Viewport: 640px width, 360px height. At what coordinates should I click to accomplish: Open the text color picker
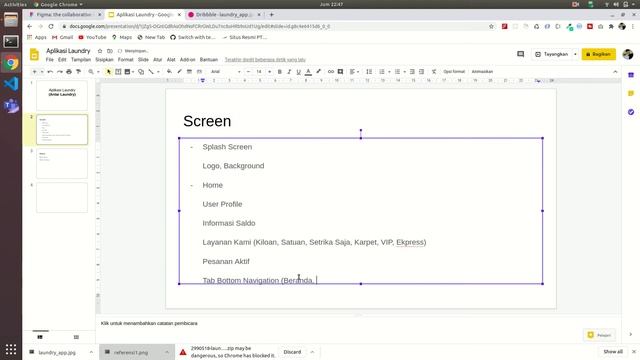click(308, 72)
